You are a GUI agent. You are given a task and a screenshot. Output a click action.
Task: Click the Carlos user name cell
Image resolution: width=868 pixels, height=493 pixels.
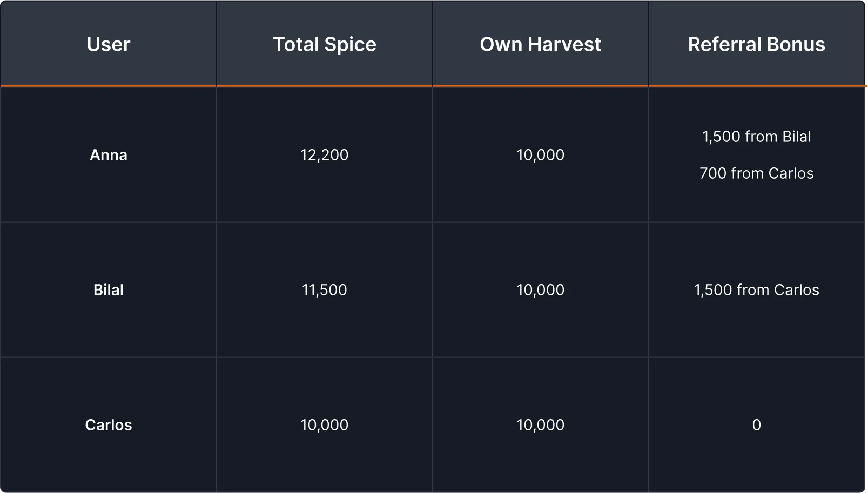click(x=109, y=425)
